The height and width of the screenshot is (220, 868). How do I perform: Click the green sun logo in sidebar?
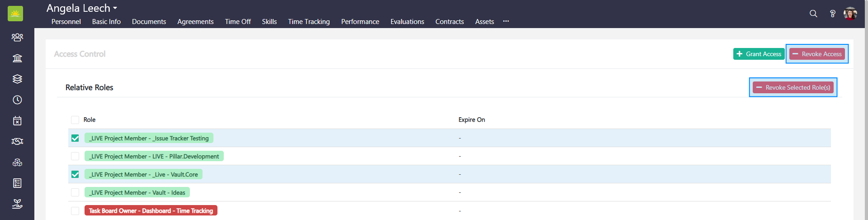pos(15,14)
